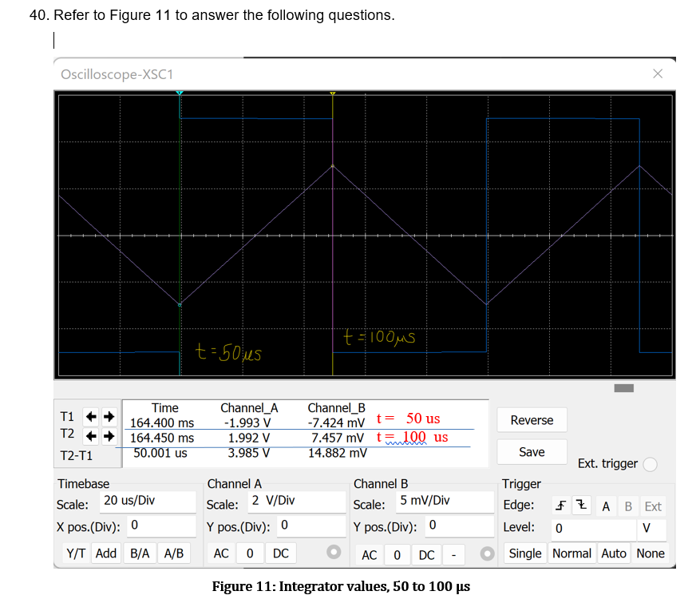This screenshot has height=603, width=700.
Task: Click the T1 left-arrow cursor control
Action: 89,415
